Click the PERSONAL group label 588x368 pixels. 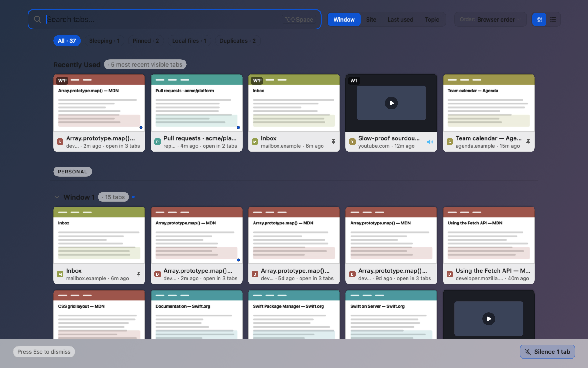73,172
